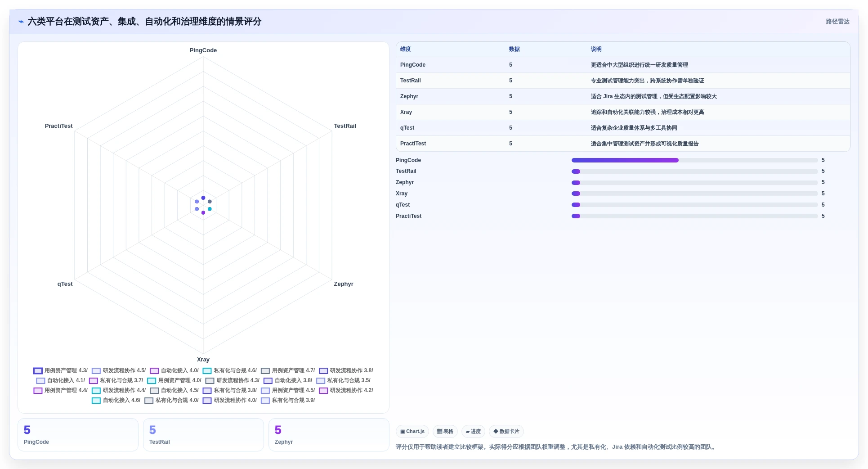
Task: Click the 评分仅用于帮助读者建立比较框架 footnote text
Action: click(x=556, y=447)
